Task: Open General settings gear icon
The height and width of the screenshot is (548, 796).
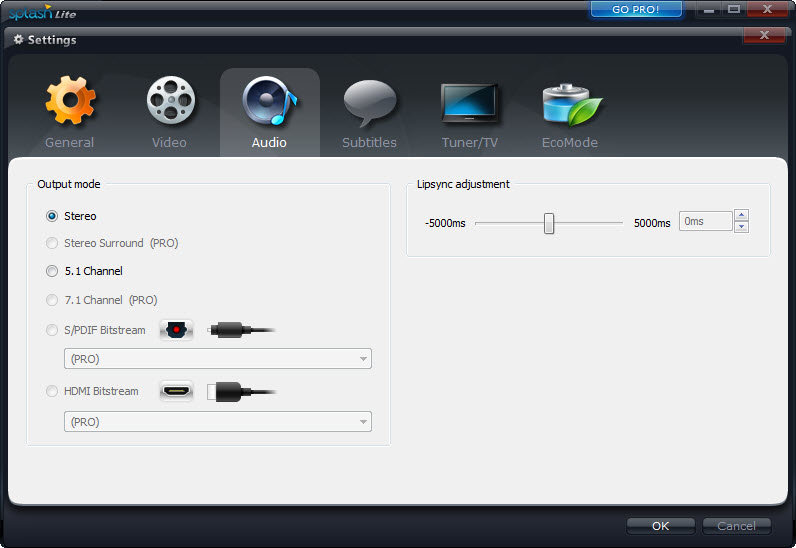Action: (x=70, y=100)
